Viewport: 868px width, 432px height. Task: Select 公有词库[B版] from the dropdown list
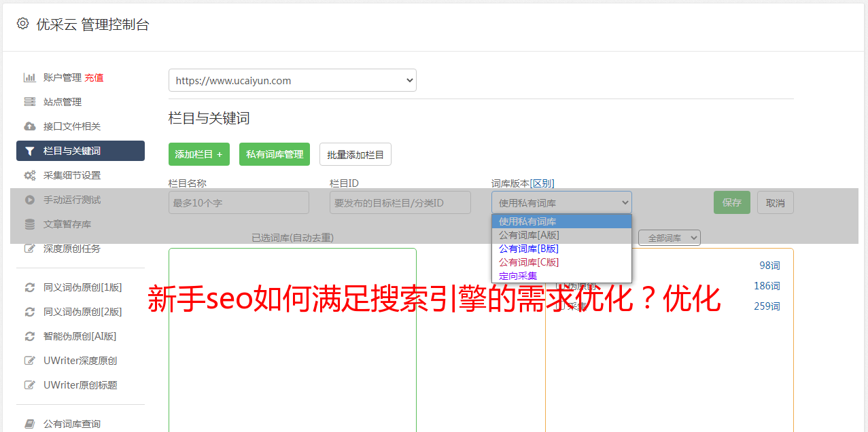click(561, 249)
